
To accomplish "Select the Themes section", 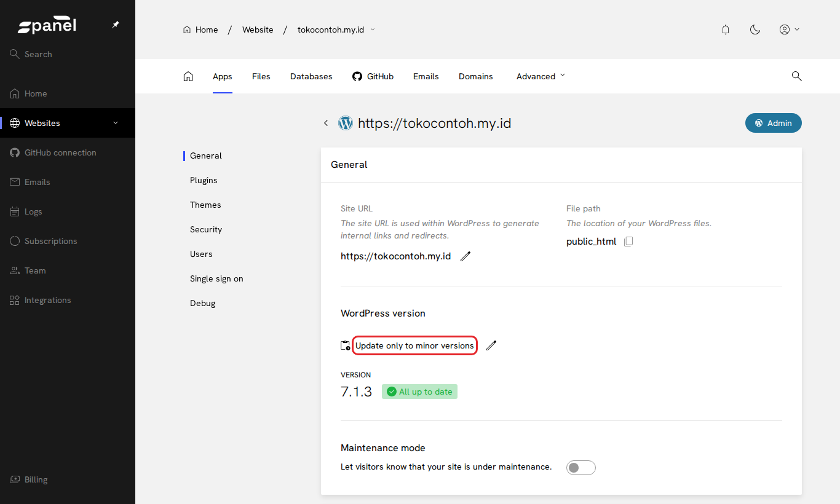I will click(205, 205).
